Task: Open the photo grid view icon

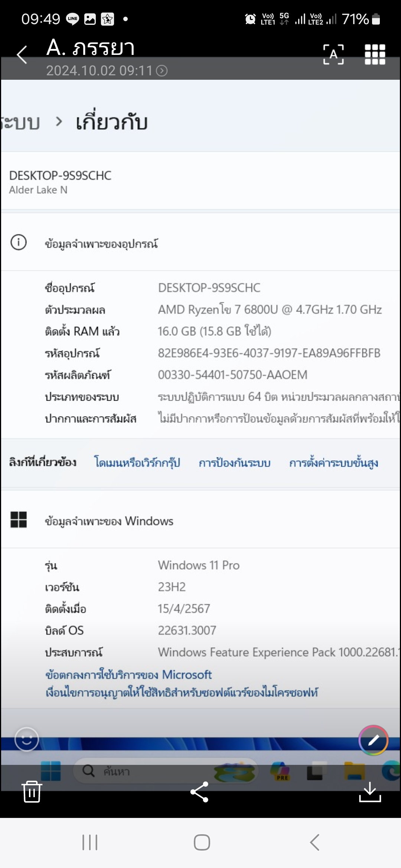Action: pos(375,55)
